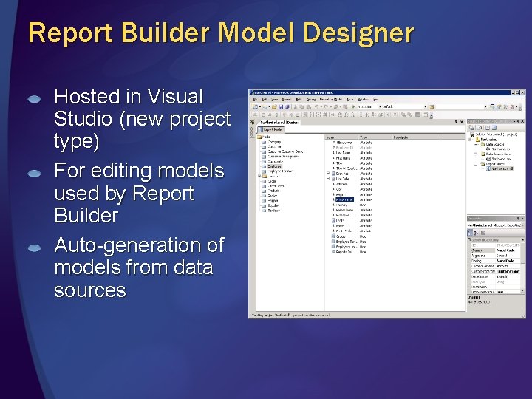Screen dimensions: 532x399
Task: Collapse the Data Source Views folder
Action: pos(476,154)
